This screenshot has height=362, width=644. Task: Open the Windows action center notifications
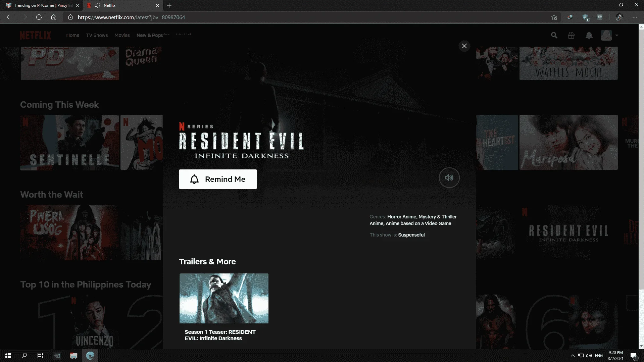point(634,356)
